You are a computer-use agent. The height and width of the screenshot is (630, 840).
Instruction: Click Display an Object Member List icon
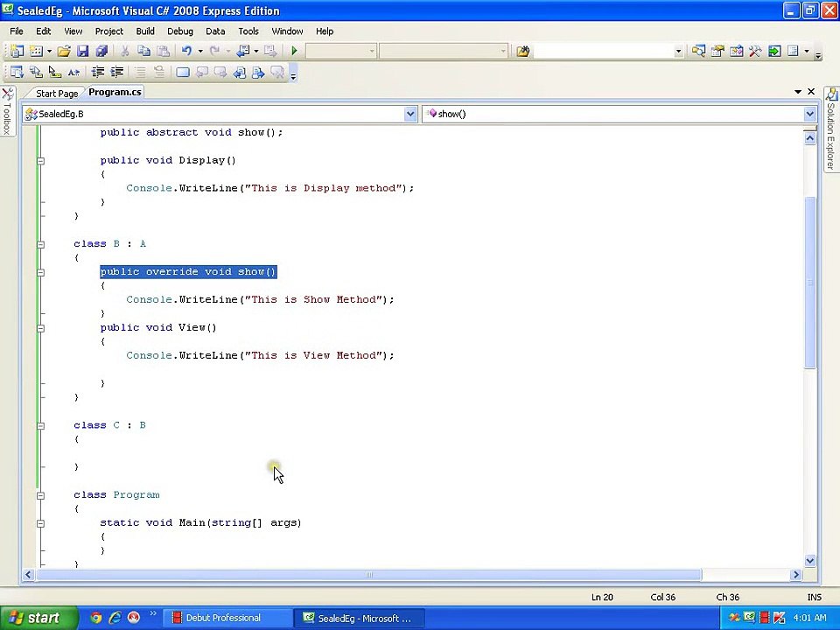pos(17,72)
